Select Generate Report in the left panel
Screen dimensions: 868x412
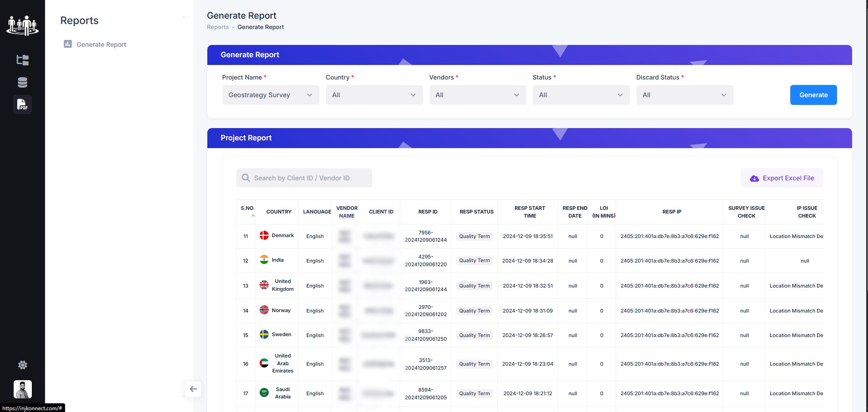(x=101, y=44)
